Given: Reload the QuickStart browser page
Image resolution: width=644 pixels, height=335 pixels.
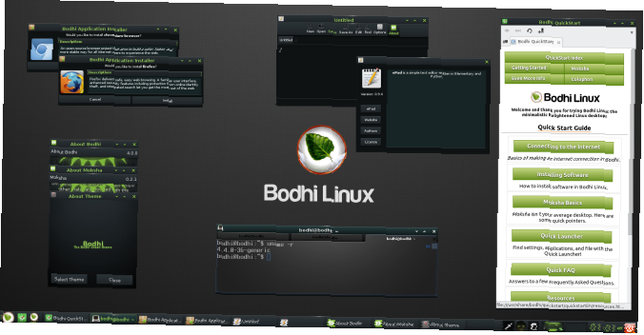Looking at the screenshot, I should [x=529, y=31].
